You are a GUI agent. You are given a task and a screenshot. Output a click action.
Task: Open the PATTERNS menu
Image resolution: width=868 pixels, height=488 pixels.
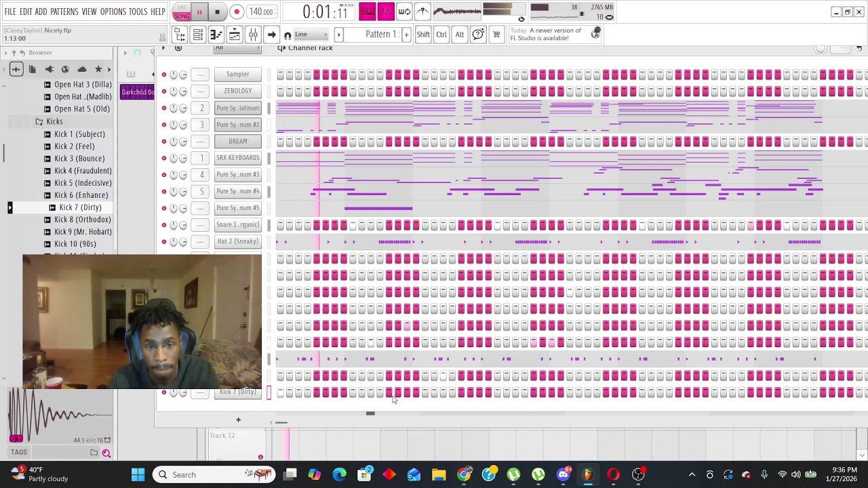(64, 12)
